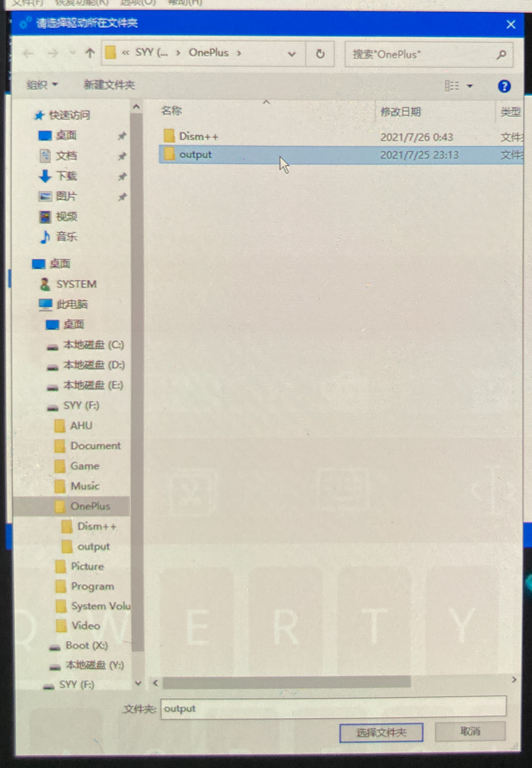This screenshot has width=532, height=768.
Task: Click New folder in the toolbar
Action: pos(109,85)
